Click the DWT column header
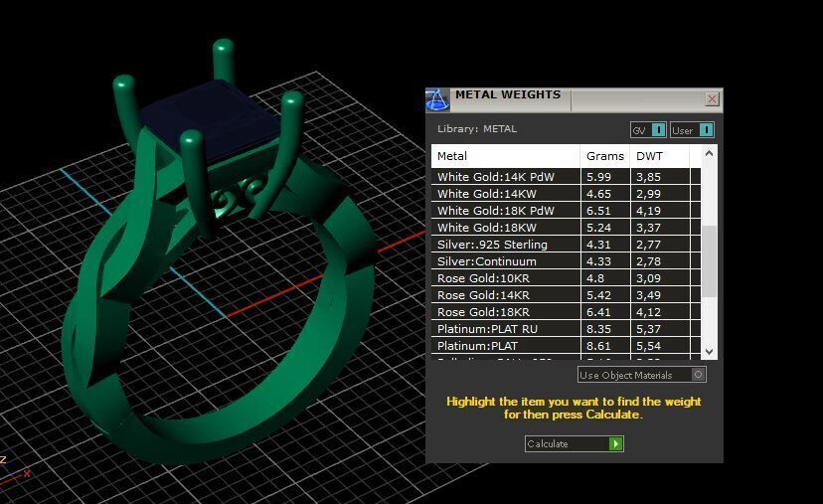 click(660, 156)
